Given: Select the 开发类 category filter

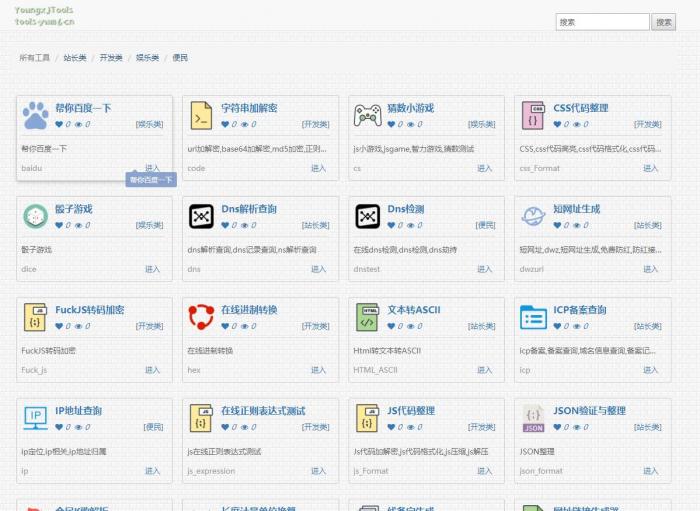Looking at the screenshot, I should click(x=111, y=58).
